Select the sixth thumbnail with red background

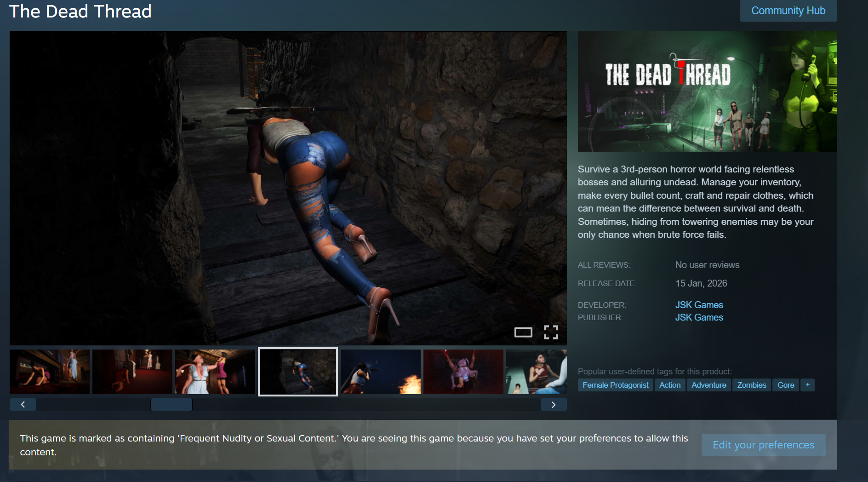click(463, 372)
